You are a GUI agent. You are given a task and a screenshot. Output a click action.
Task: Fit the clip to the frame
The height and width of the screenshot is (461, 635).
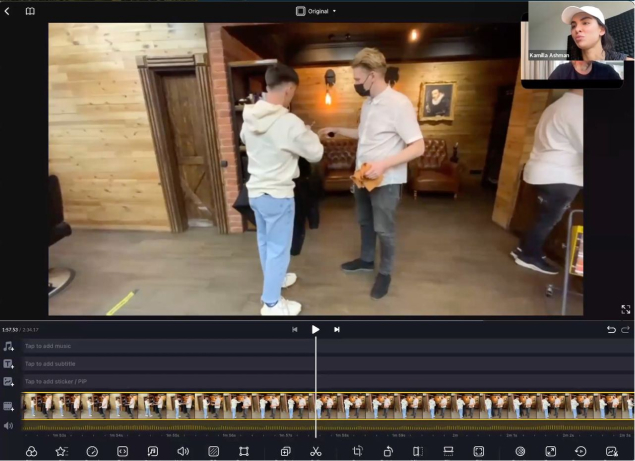coord(479,452)
